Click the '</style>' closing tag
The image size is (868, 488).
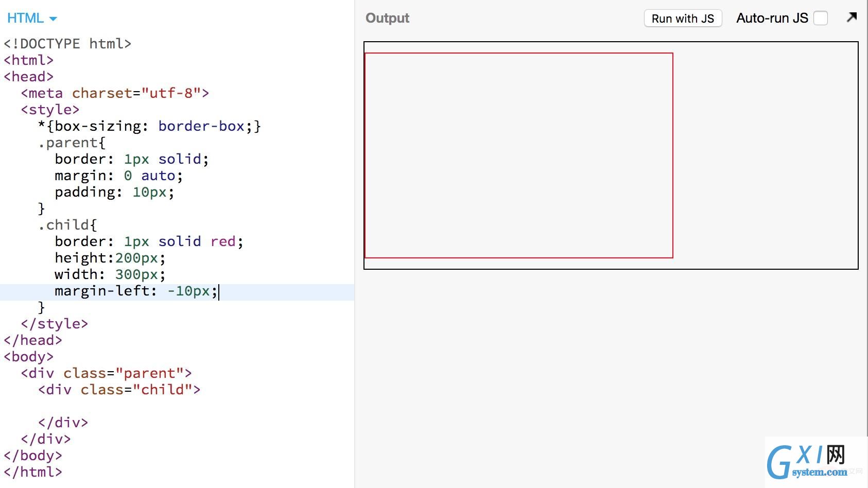click(x=55, y=324)
